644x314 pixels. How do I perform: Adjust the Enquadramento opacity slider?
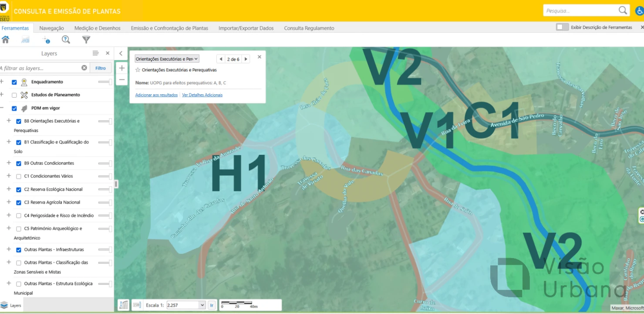[105, 82]
